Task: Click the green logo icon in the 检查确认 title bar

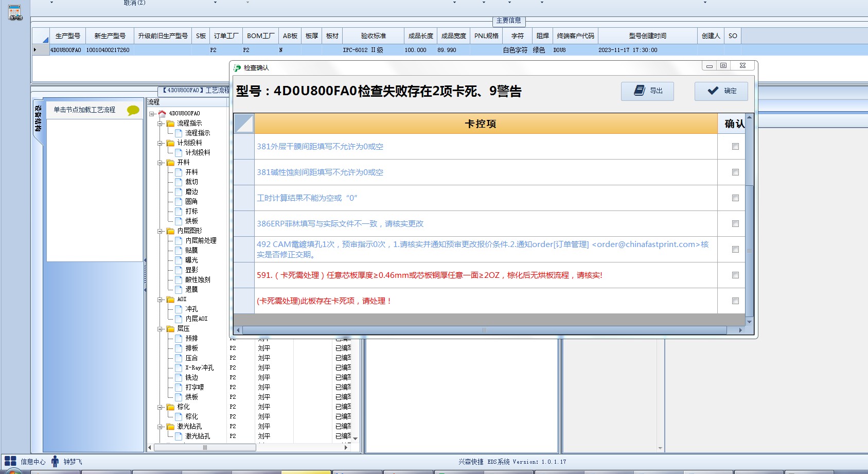Action: (x=237, y=68)
